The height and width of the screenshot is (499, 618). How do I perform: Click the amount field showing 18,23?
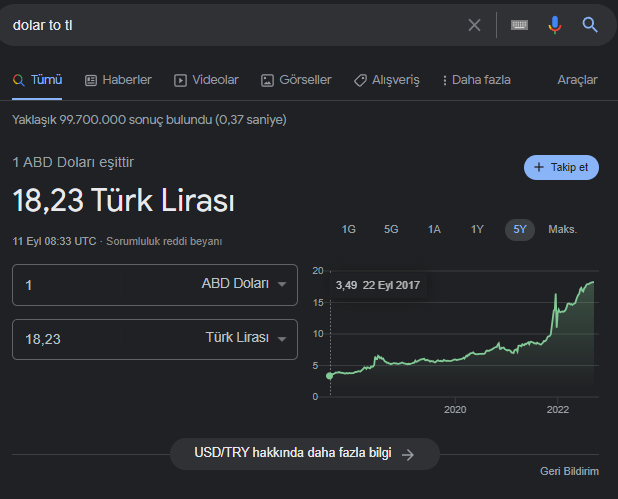[x=67, y=339]
